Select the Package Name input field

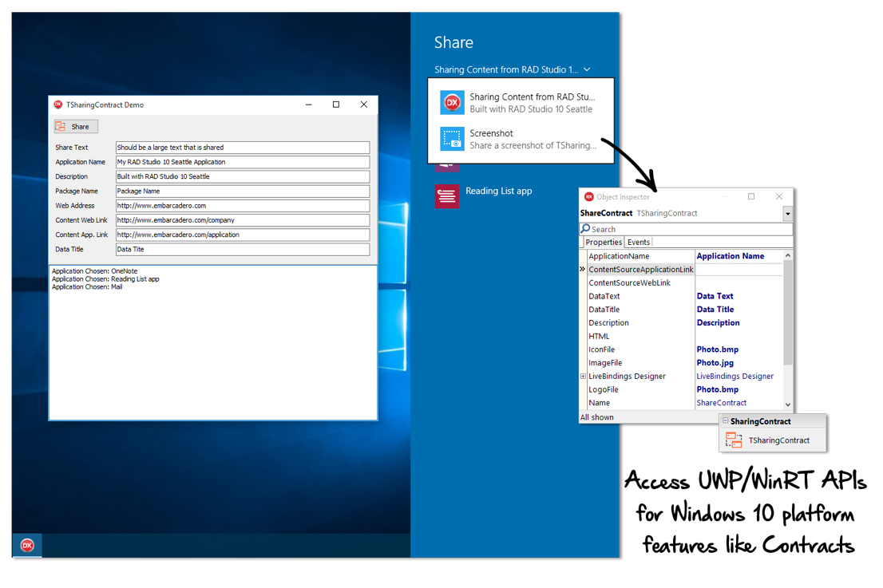coord(243,191)
